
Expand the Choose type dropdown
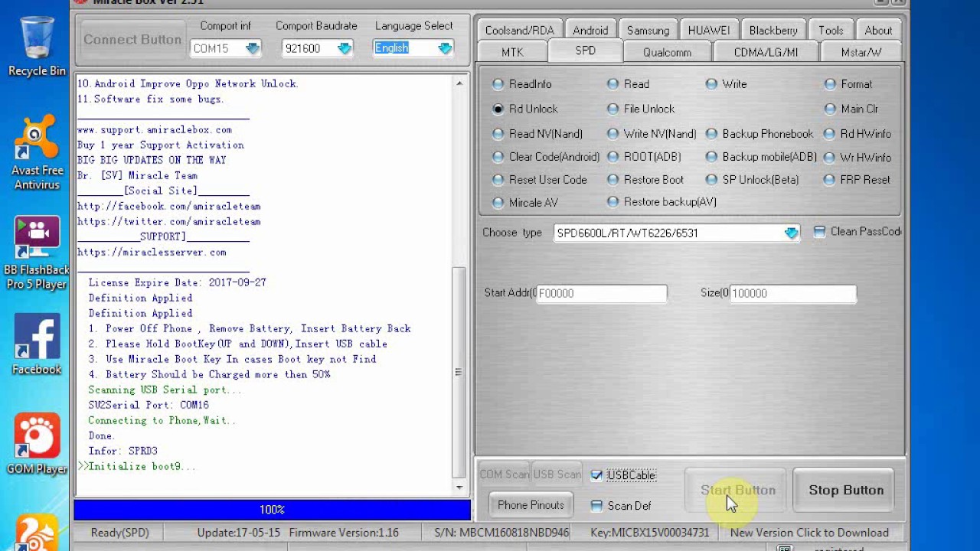[791, 233]
